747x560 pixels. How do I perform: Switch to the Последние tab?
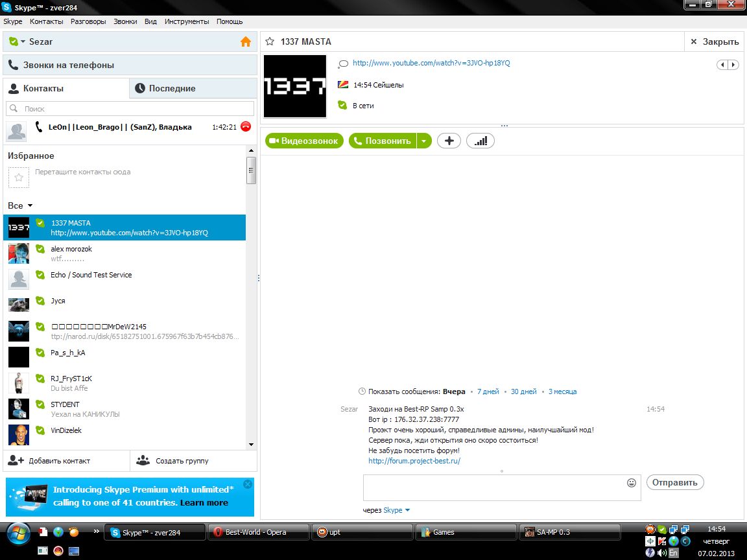(193, 89)
